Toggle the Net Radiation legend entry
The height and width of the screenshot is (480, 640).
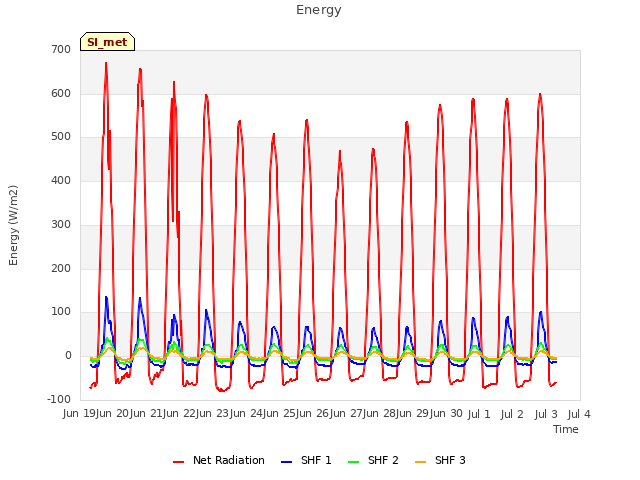[x=219, y=460]
